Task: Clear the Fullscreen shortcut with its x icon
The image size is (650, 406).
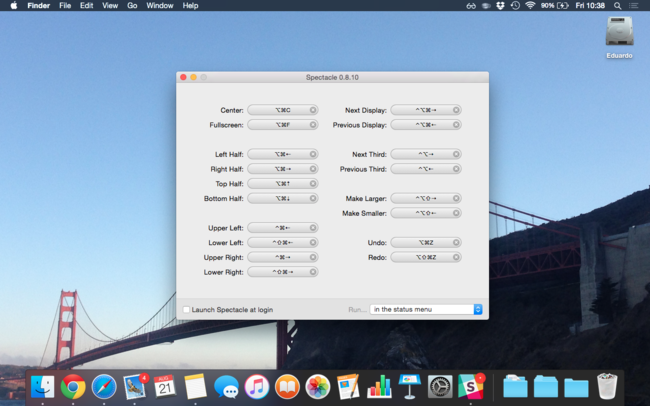Action: point(313,125)
